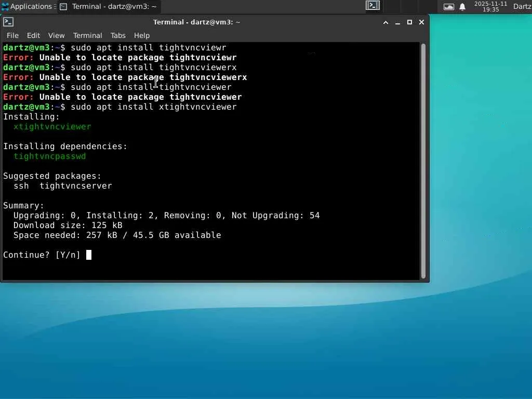Click the green 'xtightvncviewer' package name
The image size is (532, 399).
click(52, 127)
